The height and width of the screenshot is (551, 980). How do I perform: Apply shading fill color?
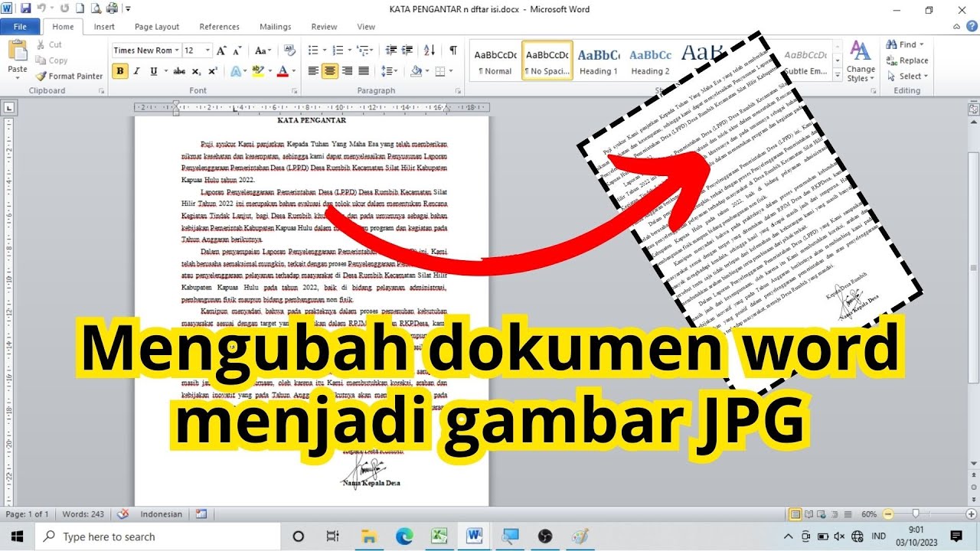(x=416, y=71)
